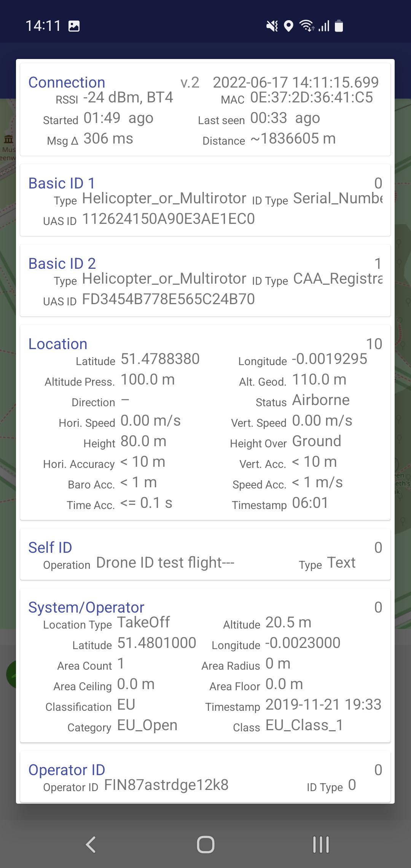Tap the green map button behind dialog
Image resolution: width=411 pixels, height=868 pixels.
tap(11, 675)
